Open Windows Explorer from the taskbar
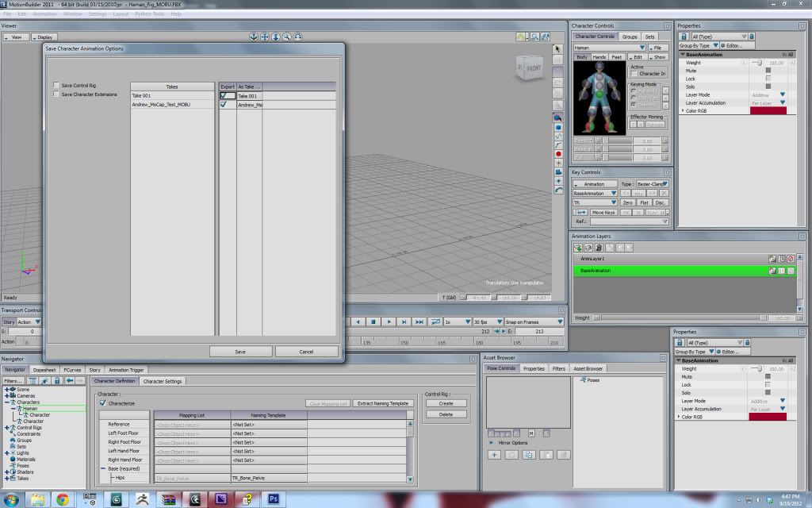This screenshot has height=508, width=812. click(37, 499)
